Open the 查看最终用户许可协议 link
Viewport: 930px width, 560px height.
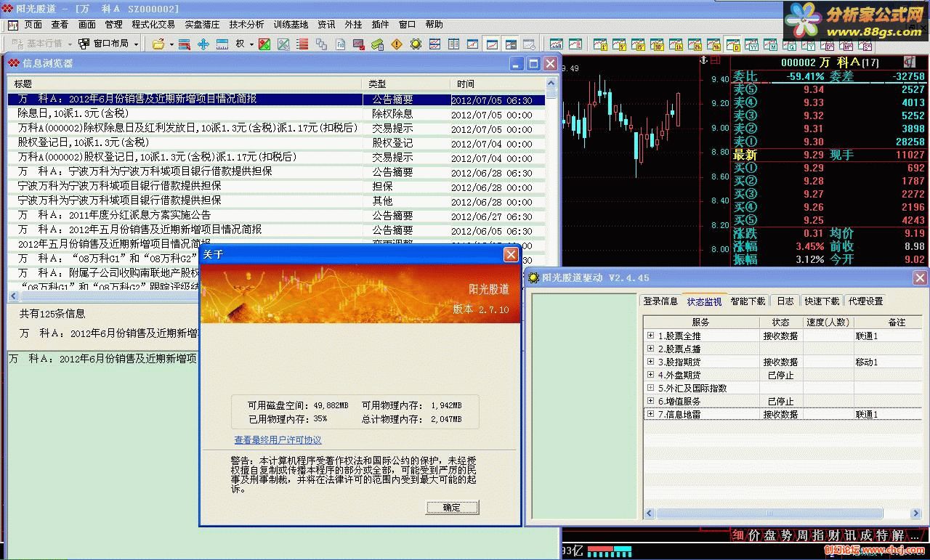tap(278, 440)
